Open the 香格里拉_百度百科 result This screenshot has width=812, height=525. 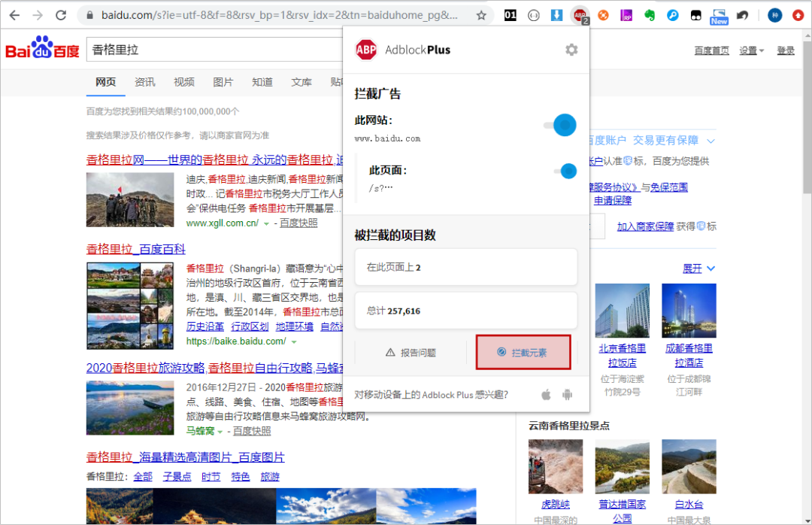pos(135,249)
